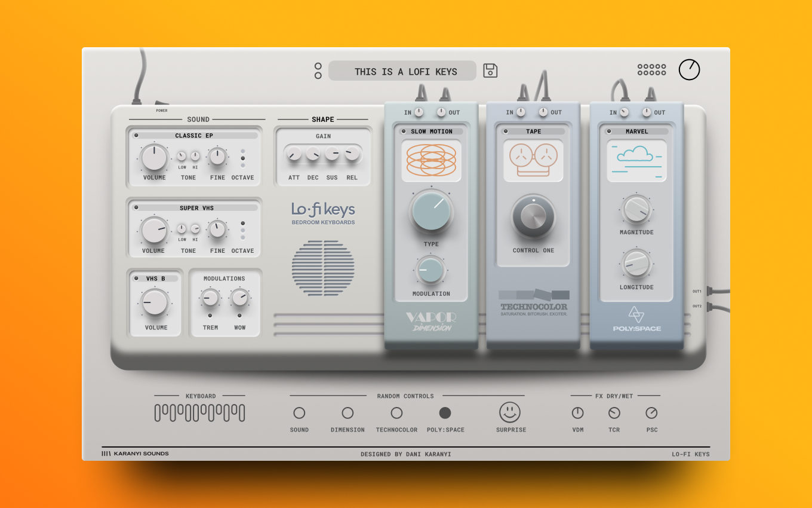Click the Technocolor OUT knob

coord(543,112)
